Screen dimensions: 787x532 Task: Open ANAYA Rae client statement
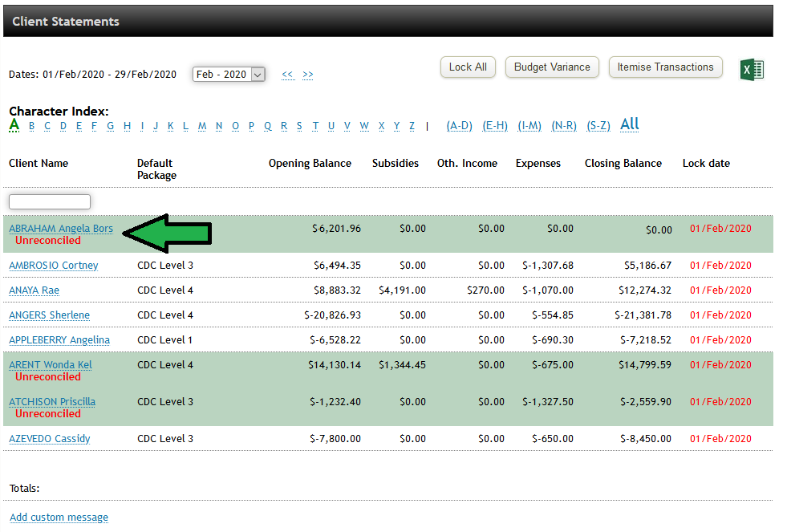(34, 290)
